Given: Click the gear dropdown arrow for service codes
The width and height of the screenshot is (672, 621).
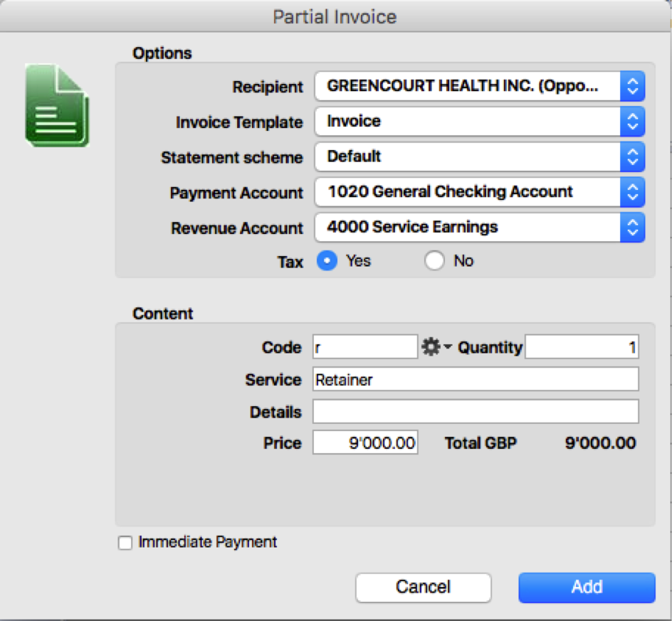Looking at the screenshot, I should pos(447,346).
